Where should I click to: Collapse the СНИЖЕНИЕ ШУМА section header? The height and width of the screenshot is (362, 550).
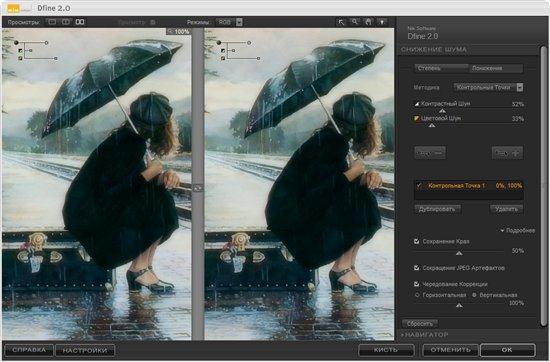[x=434, y=49]
